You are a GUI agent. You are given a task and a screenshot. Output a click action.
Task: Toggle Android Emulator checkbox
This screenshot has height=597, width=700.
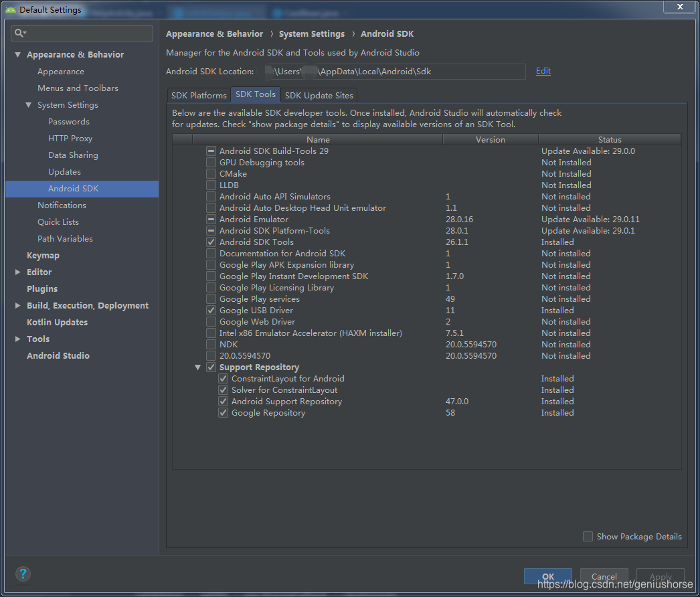[211, 220]
